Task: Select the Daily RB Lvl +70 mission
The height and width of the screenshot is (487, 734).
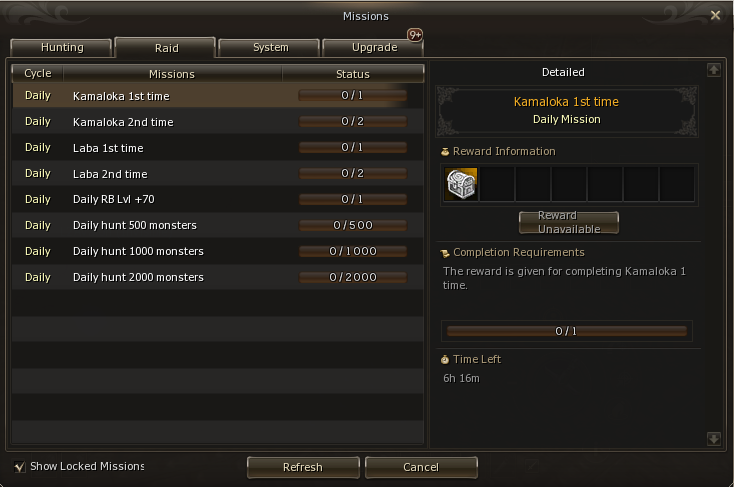Action: pyautogui.click(x=218, y=199)
